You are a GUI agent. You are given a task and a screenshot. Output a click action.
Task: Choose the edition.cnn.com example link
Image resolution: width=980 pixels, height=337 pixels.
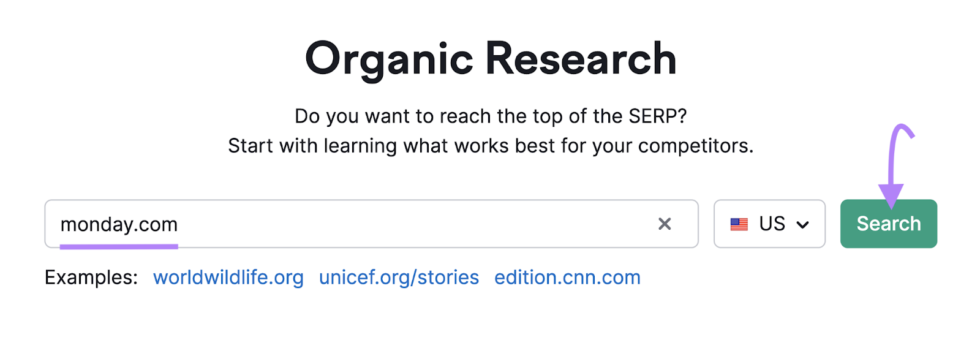(x=567, y=278)
